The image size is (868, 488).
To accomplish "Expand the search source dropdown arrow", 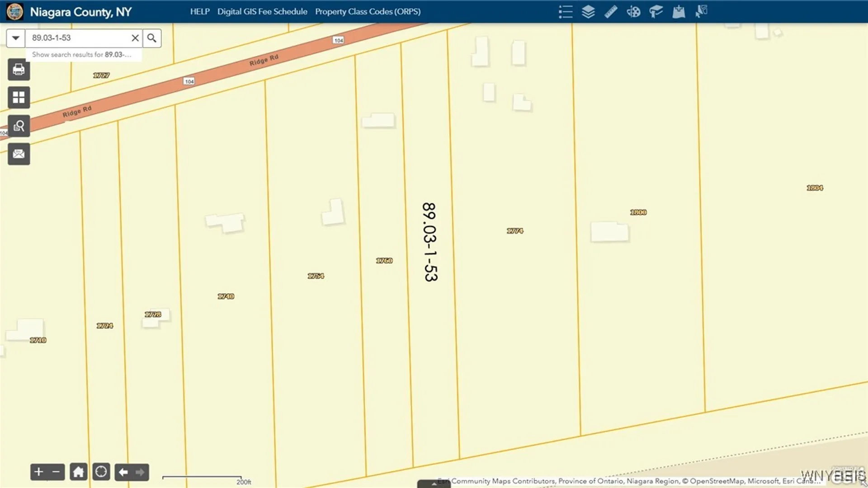I will pos(15,38).
